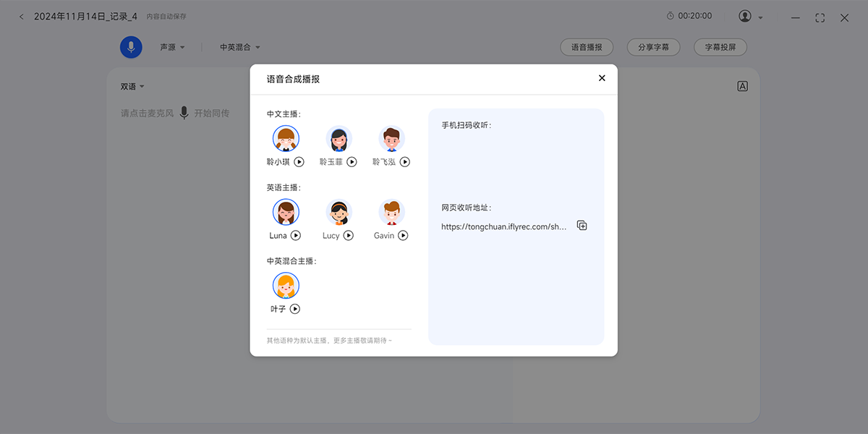
Task: Click the font settings A icon
Action: [x=742, y=86]
